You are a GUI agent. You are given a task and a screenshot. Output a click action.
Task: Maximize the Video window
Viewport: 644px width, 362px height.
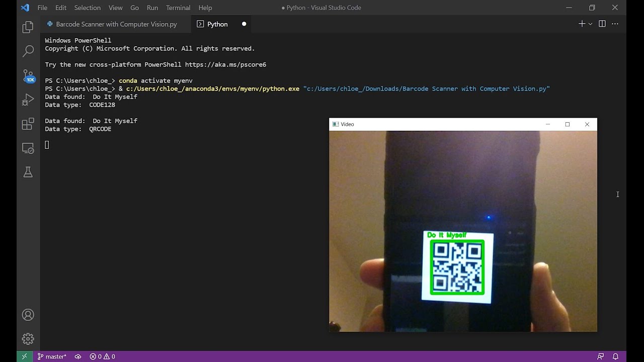tap(568, 124)
